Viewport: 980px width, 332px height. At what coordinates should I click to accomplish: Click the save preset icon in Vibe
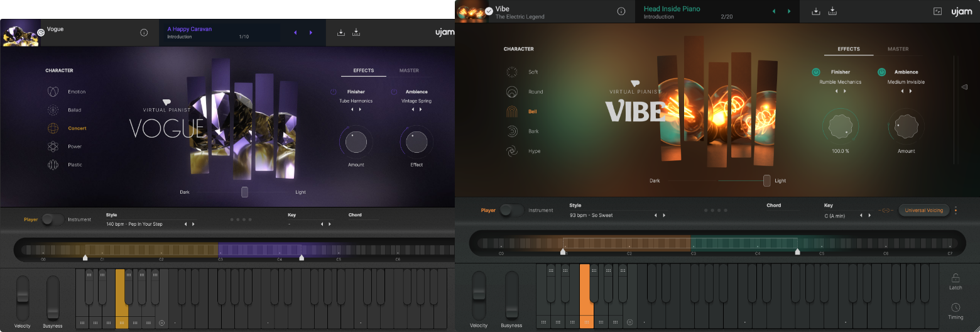tap(832, 11)
